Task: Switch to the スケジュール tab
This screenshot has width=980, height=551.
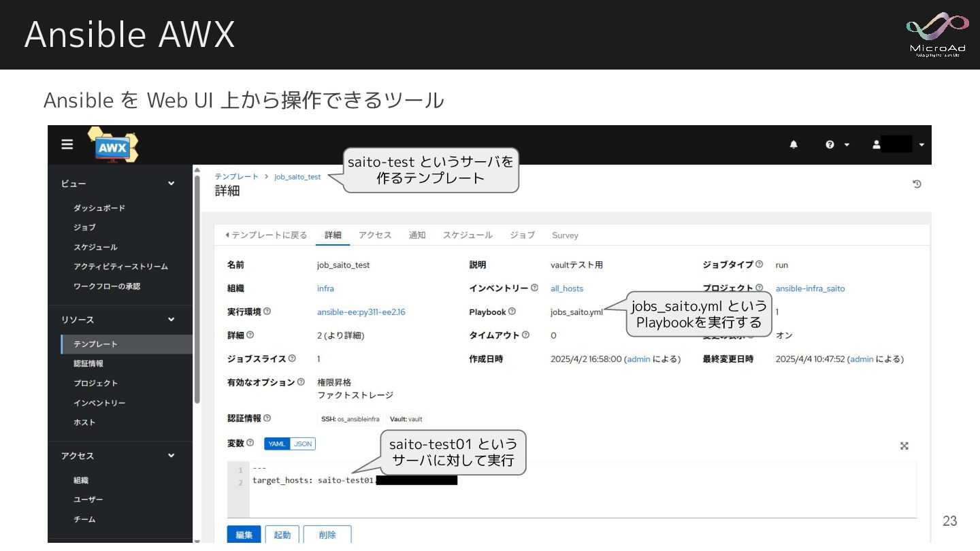Action: [468, 235]
